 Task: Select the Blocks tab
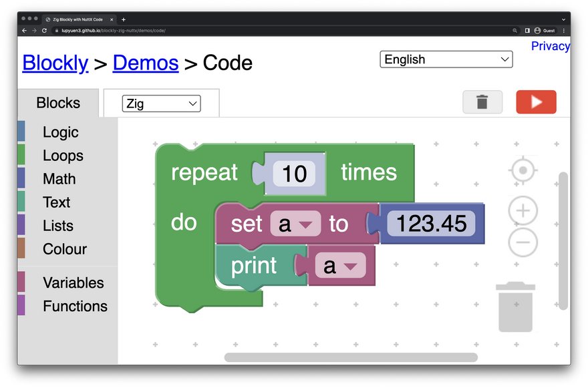point(58,103)
